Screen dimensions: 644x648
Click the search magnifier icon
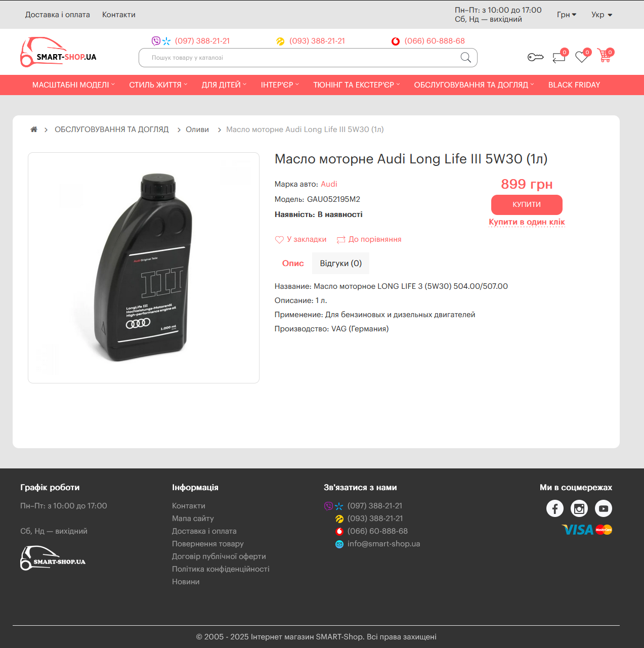click(466, 58)
